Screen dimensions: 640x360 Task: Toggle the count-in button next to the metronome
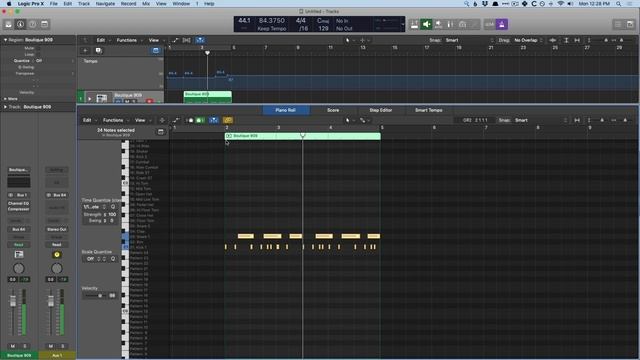[x=490, y=24]
